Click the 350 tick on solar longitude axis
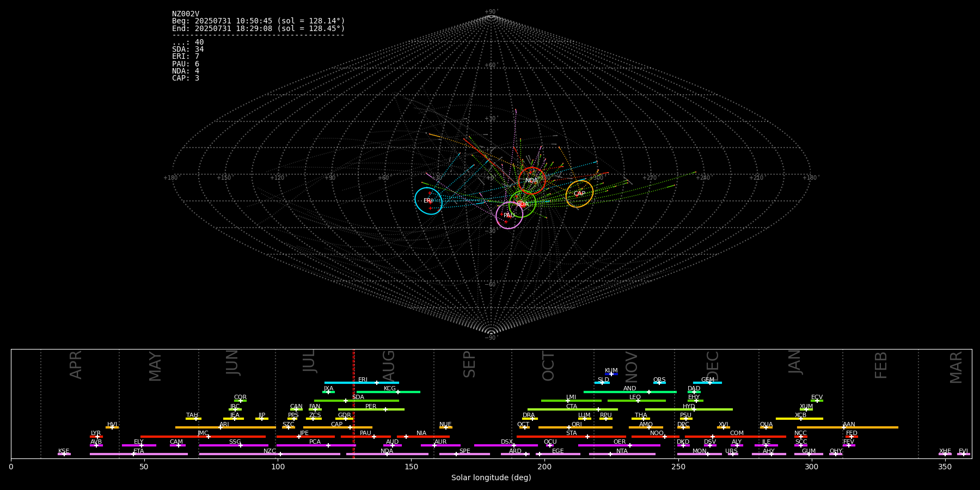The height and width of the screenshot is (490, 980). [x=945, y=467]
